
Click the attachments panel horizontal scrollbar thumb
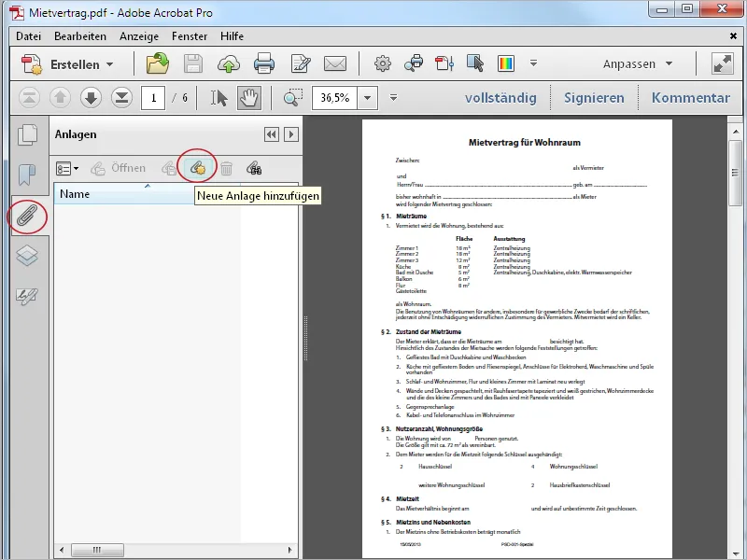[97, 550]
